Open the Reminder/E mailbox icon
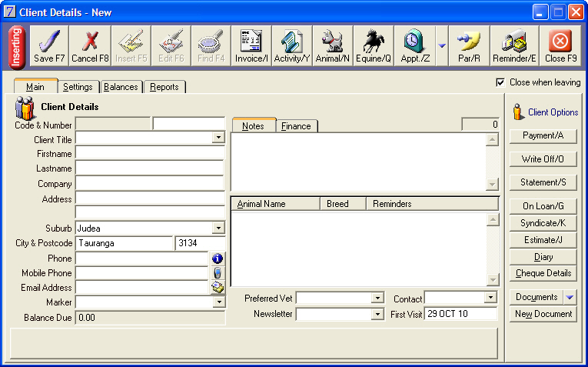 pyautogui.click(x=514, y=46)
